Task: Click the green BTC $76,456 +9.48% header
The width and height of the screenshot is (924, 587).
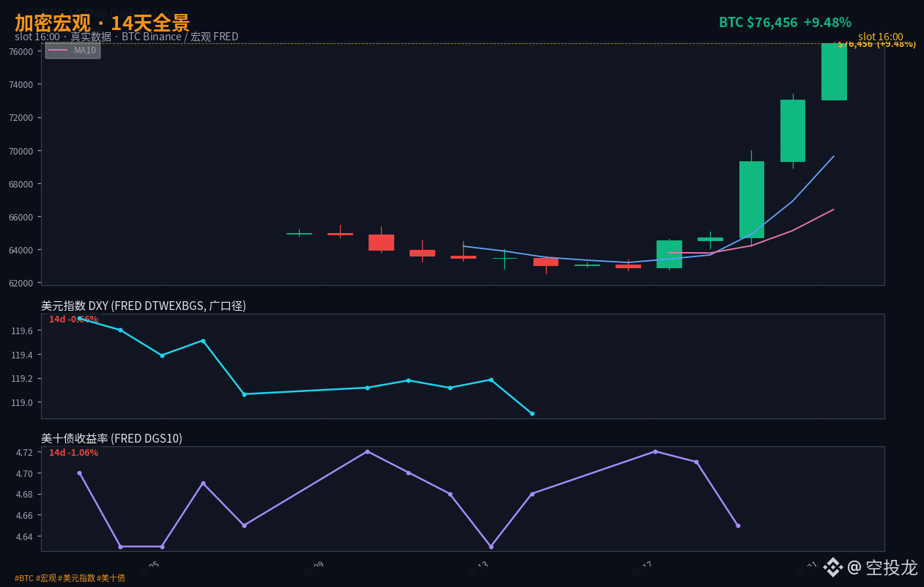Action: (x=785, y=23)
